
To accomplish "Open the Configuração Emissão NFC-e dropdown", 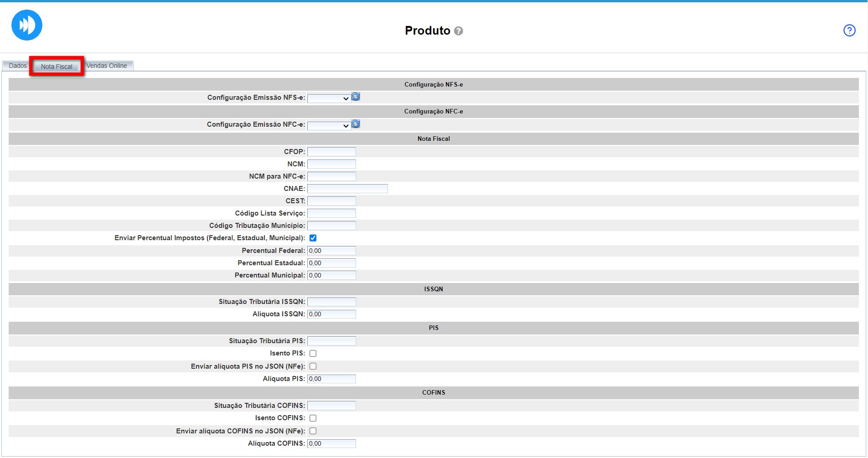I will [329, 125].
